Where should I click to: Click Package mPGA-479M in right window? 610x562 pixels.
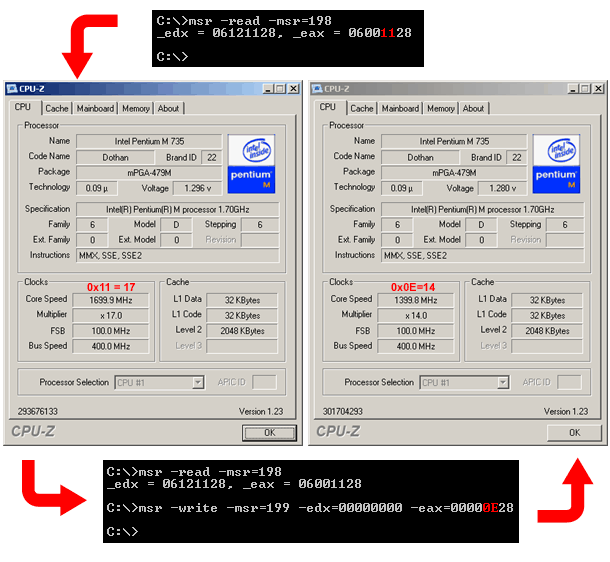(x=454, y=173)
